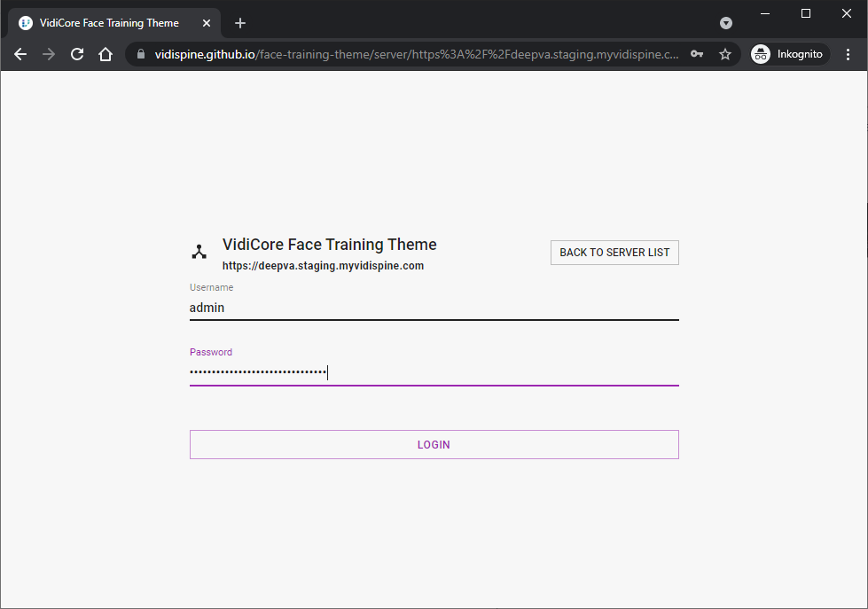
Task: Reload the current page
Action: click(x=77, y=54)
